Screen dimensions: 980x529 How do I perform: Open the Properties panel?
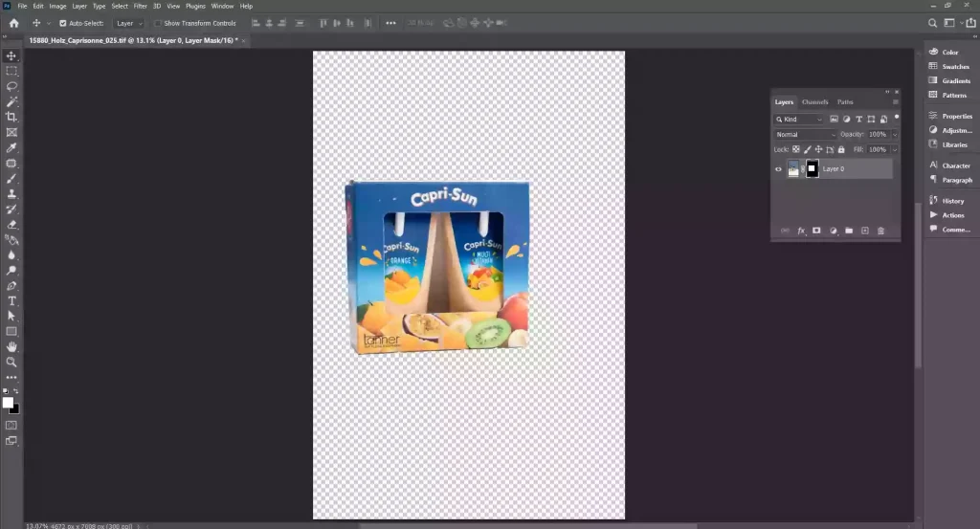[x=955, y=116]
